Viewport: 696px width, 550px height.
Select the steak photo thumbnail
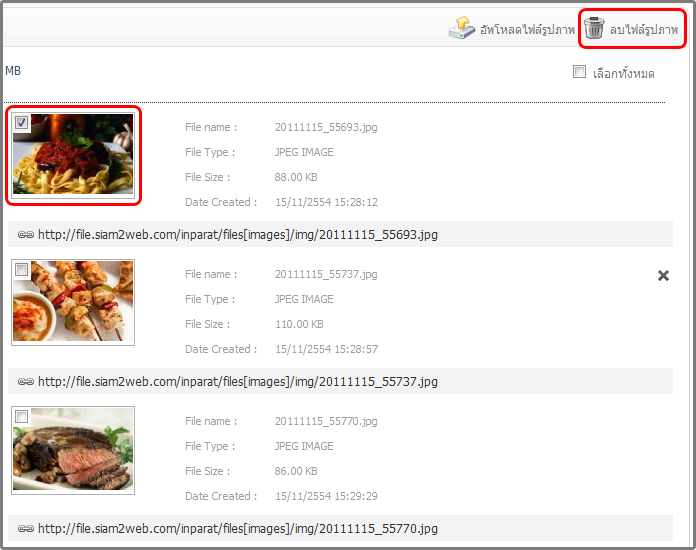click(73, 449)
